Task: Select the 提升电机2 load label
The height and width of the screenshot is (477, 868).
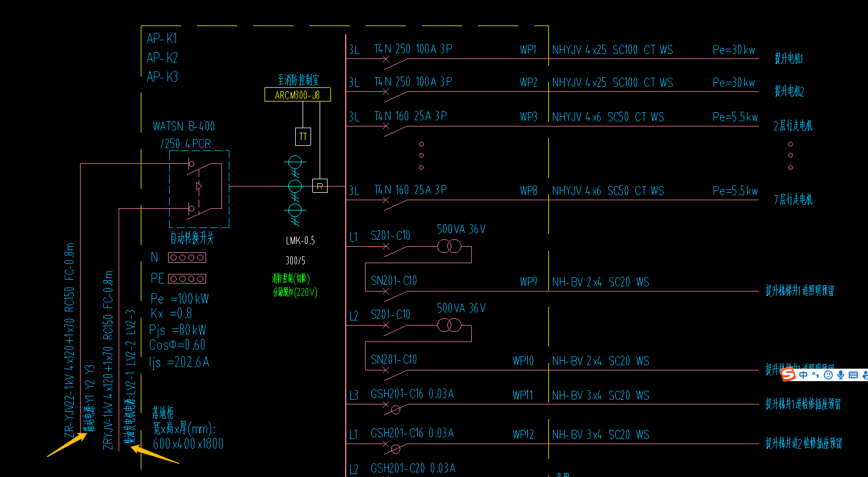Action: 789,91
